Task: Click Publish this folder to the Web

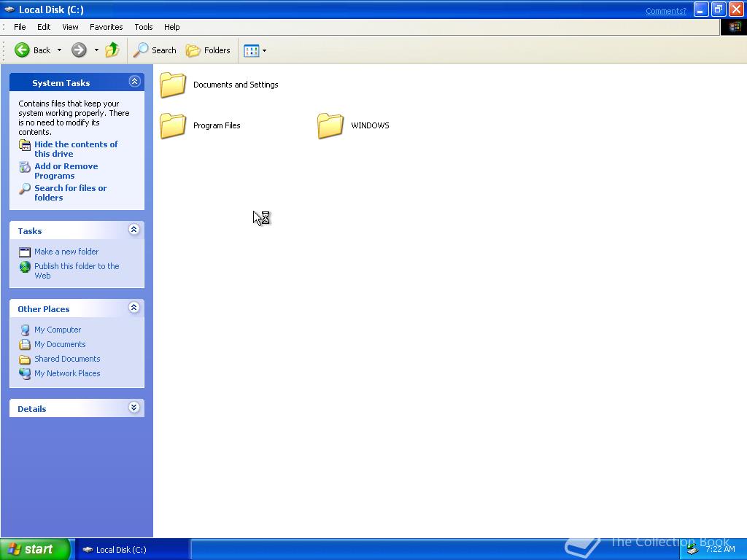Action: click(77, 271)
